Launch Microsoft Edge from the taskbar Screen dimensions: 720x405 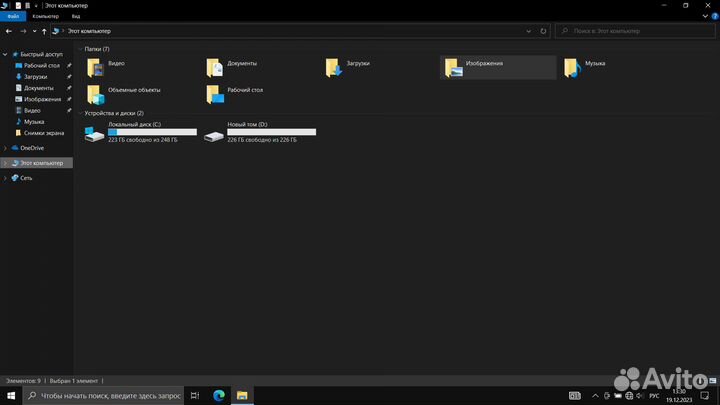pos(219,396)
